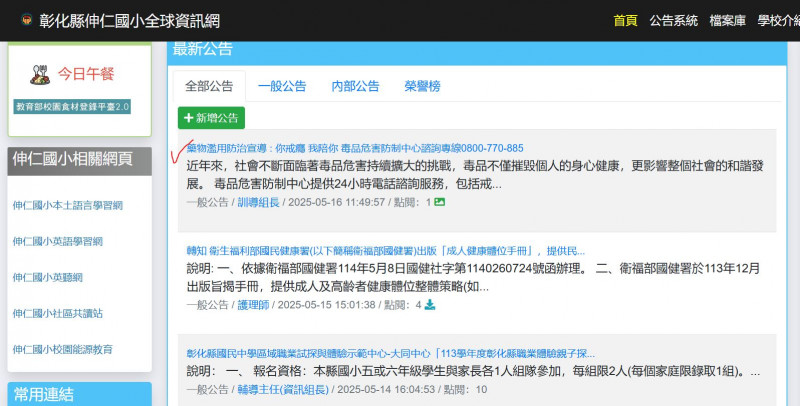
Task: Click the school logo icon in header
Action: [27, 20]
